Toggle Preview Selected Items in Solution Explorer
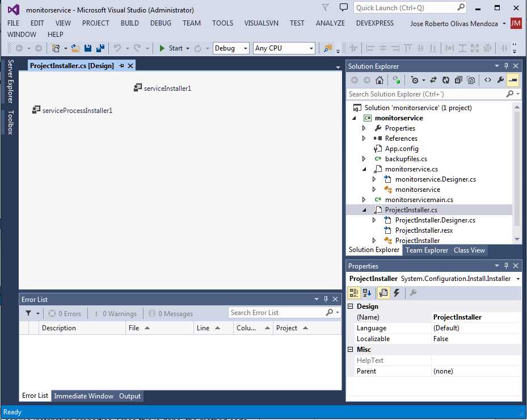Screen dimensions: 527x420 coord(513,80)
